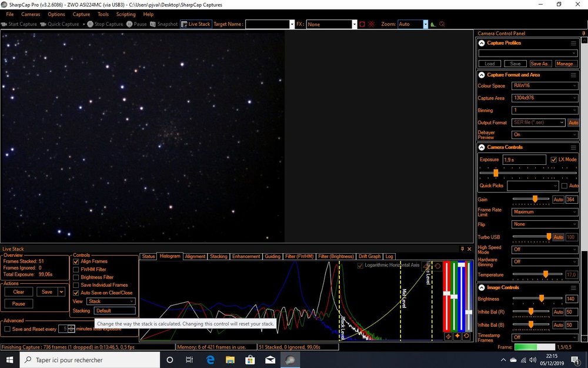
Task: Click the auto-stretch lightning bolt under colour sliders
Action: tap(448, 336)
